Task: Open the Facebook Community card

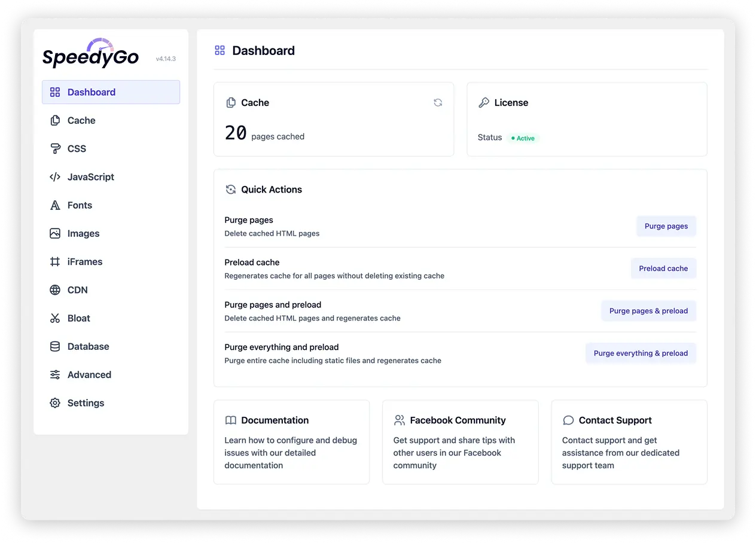Action: (460, 442)
